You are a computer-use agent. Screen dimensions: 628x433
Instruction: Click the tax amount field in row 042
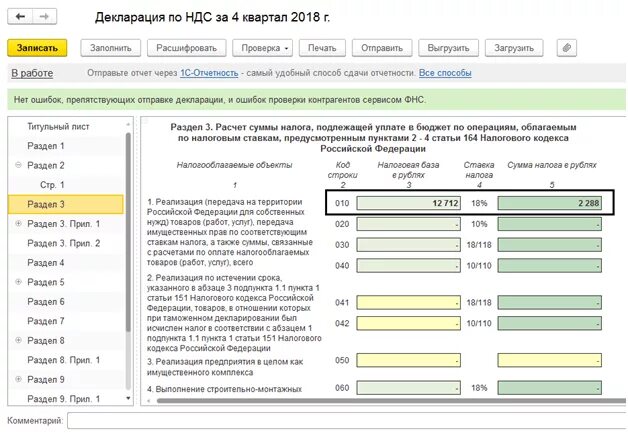[550, 323]
